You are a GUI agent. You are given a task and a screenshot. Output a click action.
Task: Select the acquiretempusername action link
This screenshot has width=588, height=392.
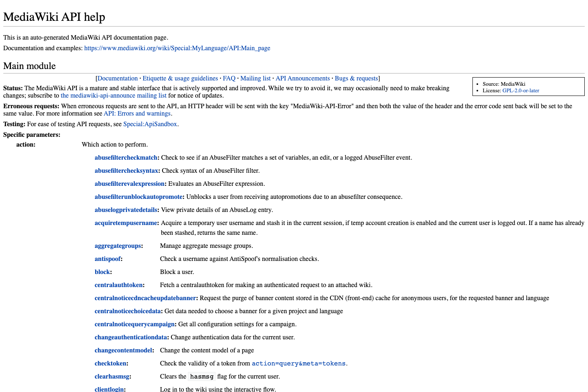click(x=126, y=223)
